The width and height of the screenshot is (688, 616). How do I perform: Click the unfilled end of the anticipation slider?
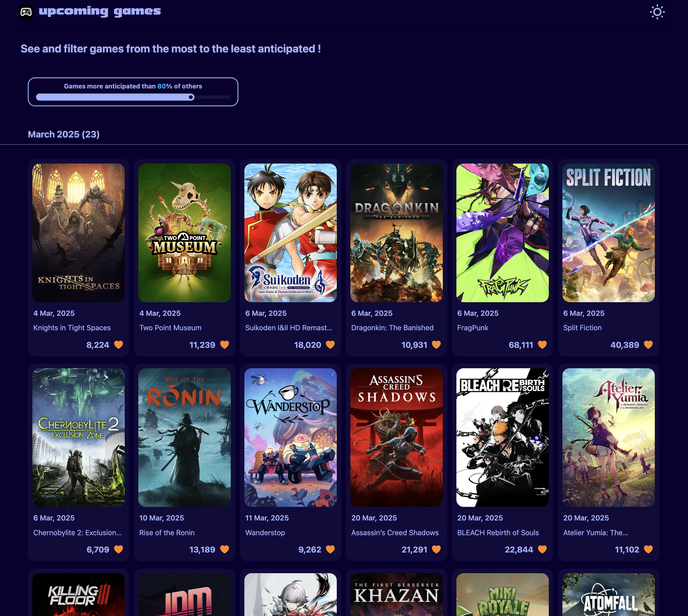point(212,97)
